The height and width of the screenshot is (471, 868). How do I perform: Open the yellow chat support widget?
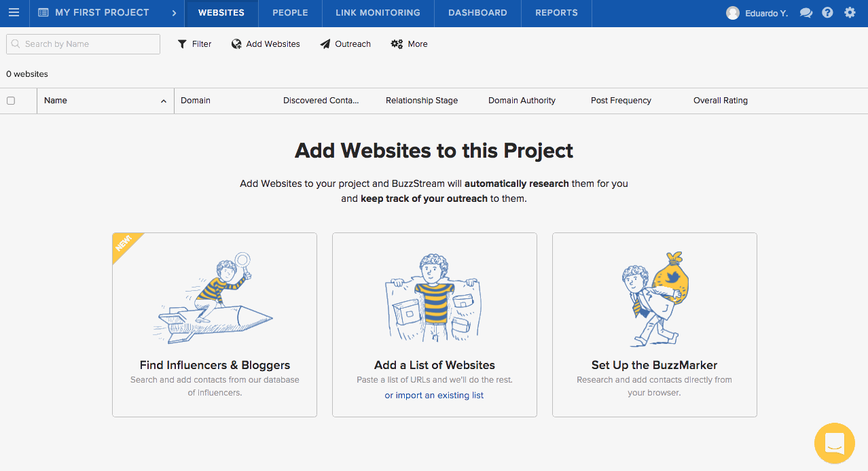pyautogui.click(x=835, y=444)
